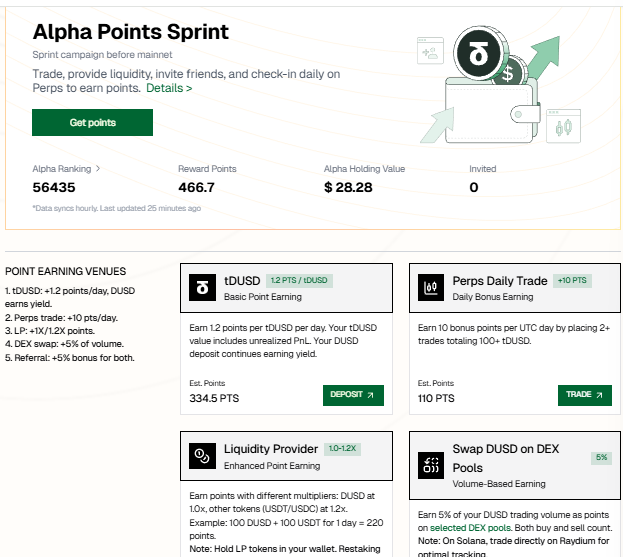Open the selected DEX pools link
The height and width of the screenshot is (557, 623).
[x=470, y=528]
